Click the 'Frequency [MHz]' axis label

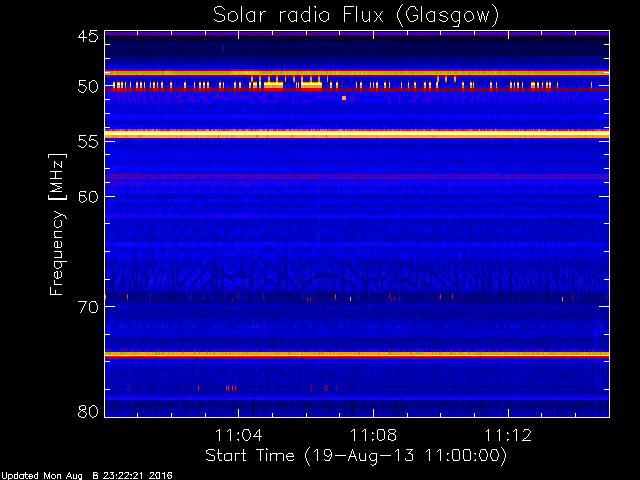click(57, 224)
